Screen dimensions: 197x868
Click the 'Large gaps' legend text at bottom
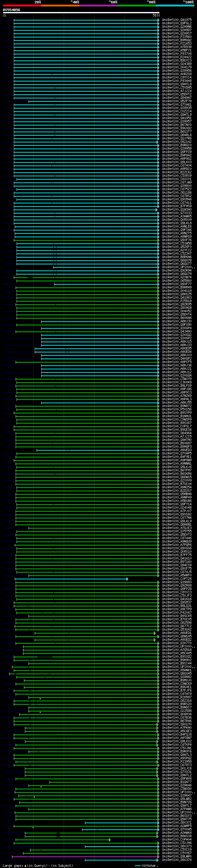(x=13, y=866)
